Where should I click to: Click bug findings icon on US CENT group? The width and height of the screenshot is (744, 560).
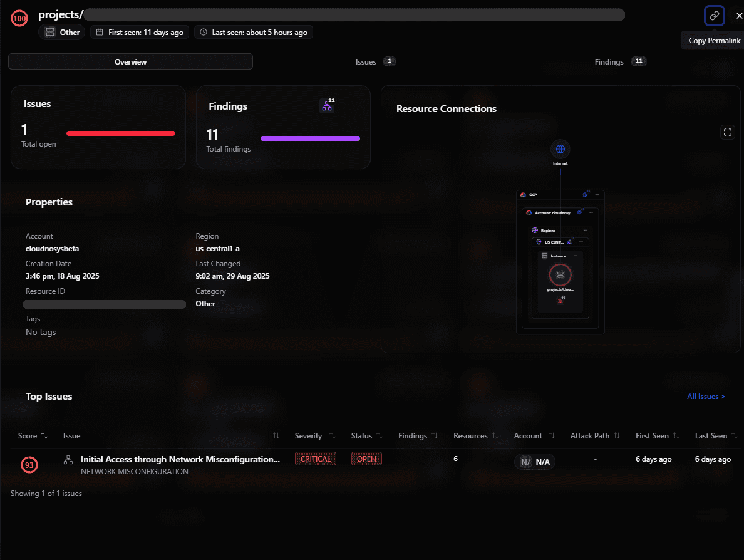pyautogui.click(x=570, y=241)
